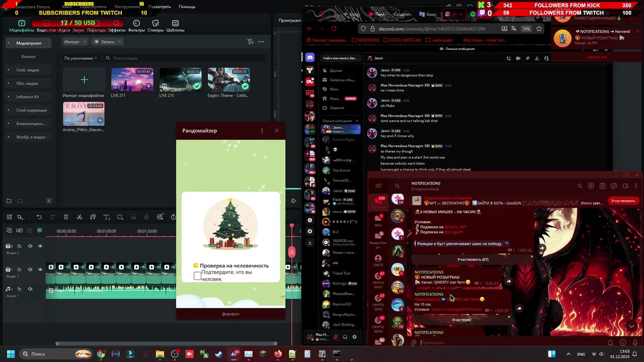The width and height of the screenshot is (644, 362).
Task: Expand the Influence Kit section
Action: pos(9,97)
